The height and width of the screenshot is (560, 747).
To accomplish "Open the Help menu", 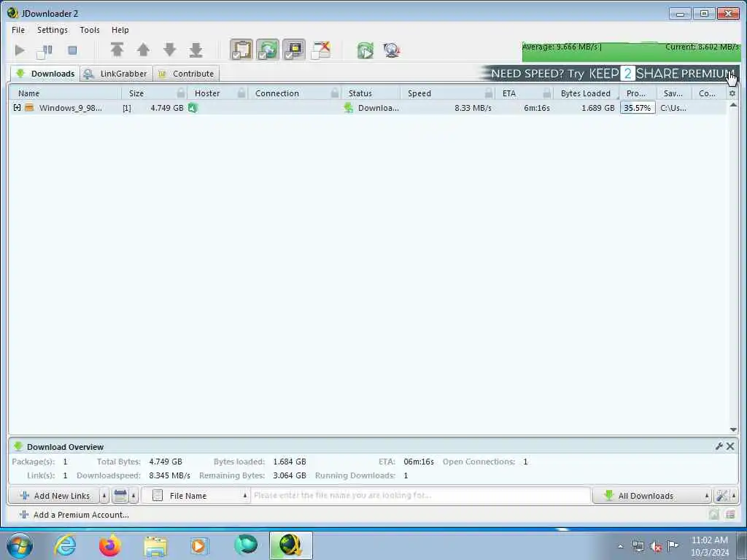I will click(120, 29).
